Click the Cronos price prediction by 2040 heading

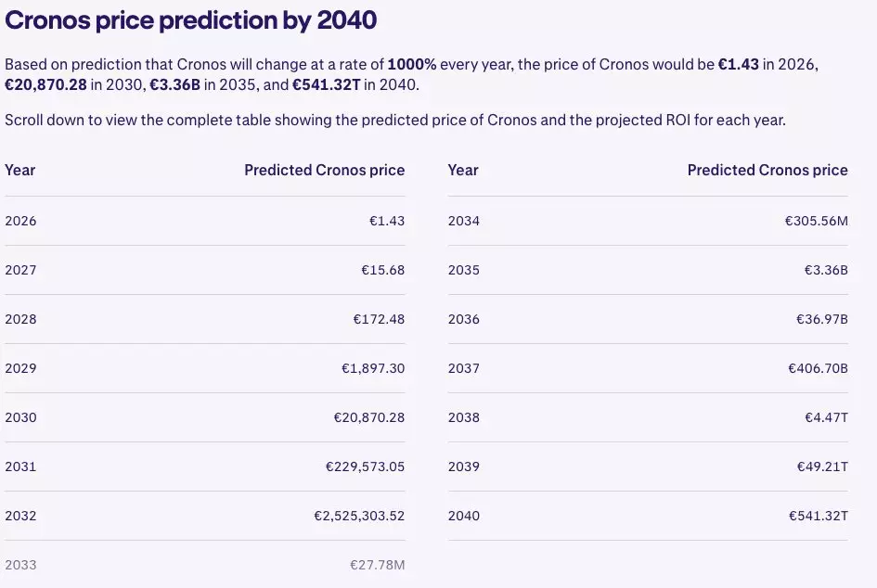click(x=191, y=20)
